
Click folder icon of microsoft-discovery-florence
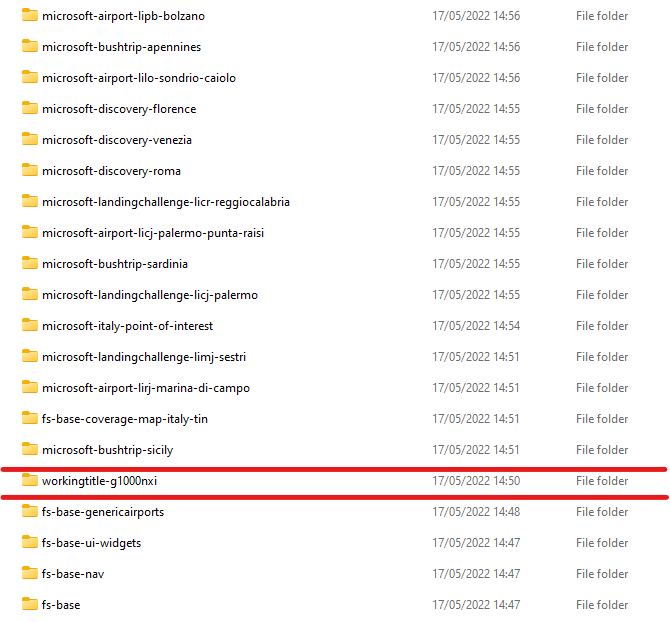click(29, 108)
